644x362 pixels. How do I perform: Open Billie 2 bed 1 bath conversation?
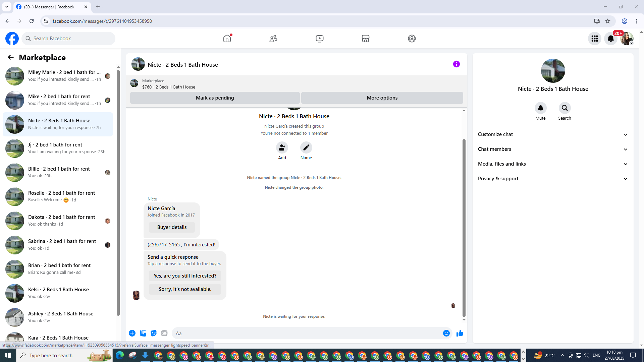pos(58,173)
